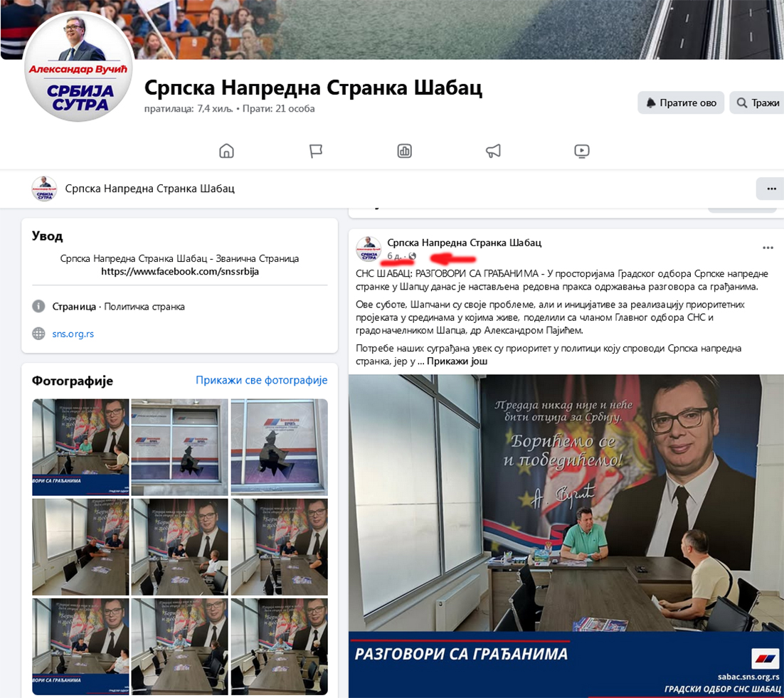Click the Политичка странка category text
The width and height of the screenshot is (784, 698).
click(144, 307)
